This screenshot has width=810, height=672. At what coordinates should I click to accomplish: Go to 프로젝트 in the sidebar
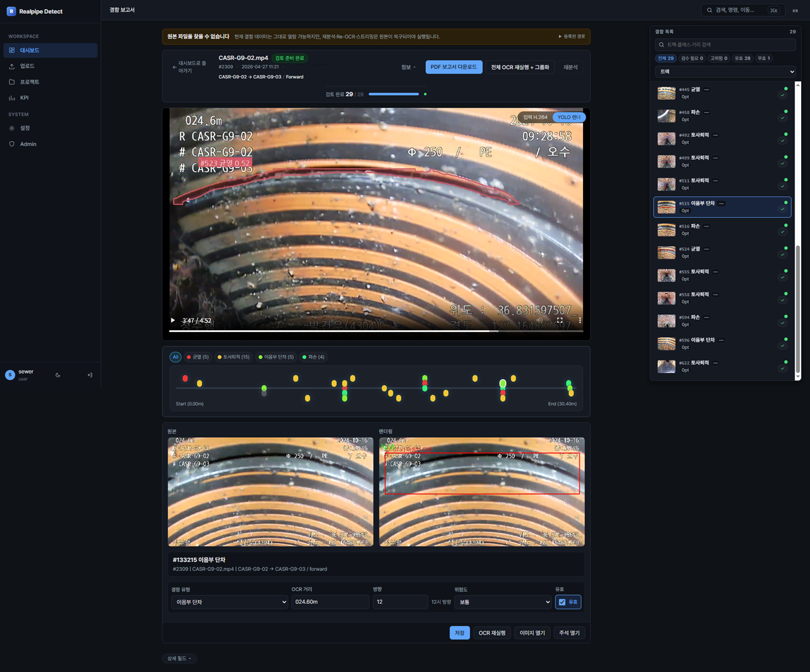pyautogui.click(x=50, y=82)
